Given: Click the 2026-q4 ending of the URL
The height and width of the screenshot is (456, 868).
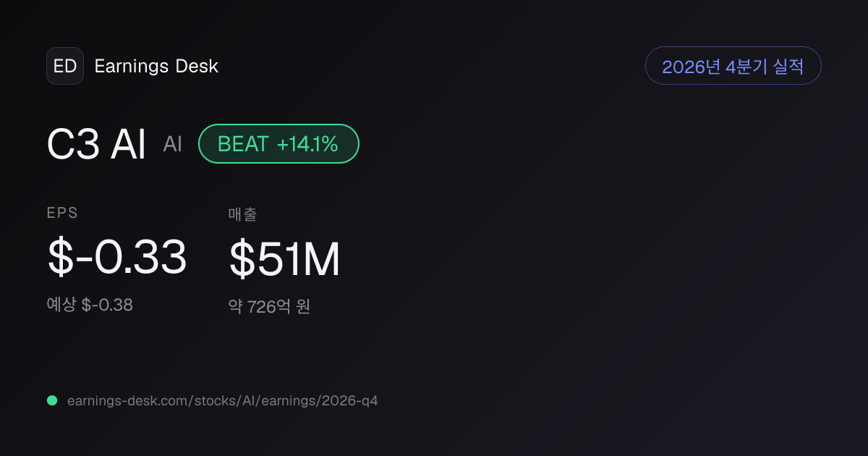Looking at the screenshot, I should point(349,400).
